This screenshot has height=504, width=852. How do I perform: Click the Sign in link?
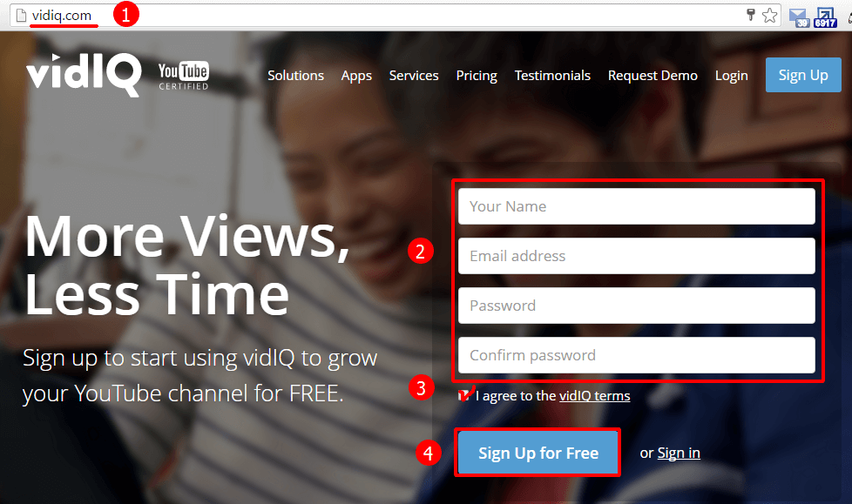click(x=678, y=452)
